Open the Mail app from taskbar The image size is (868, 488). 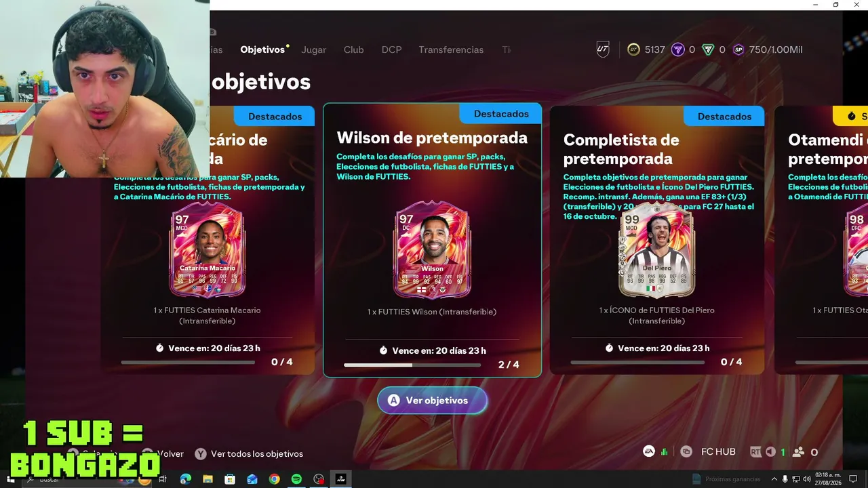tap(252, 479)
